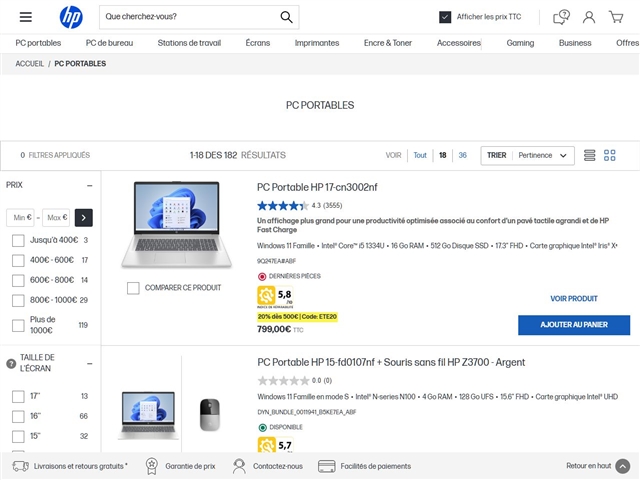
Task: Click the 20% dès 500€ code ETE20 promo
Action: click(297, 317)
